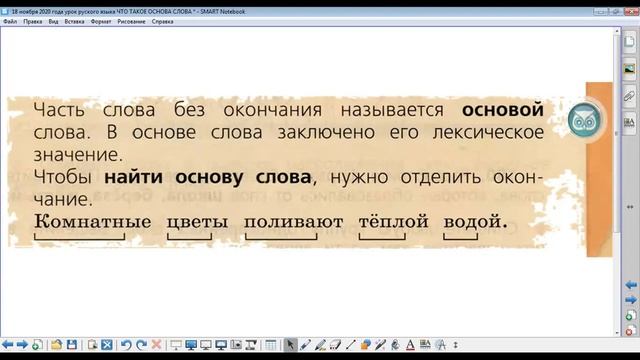Click scrollbar down arrow at bottom

tap(617, 333)
